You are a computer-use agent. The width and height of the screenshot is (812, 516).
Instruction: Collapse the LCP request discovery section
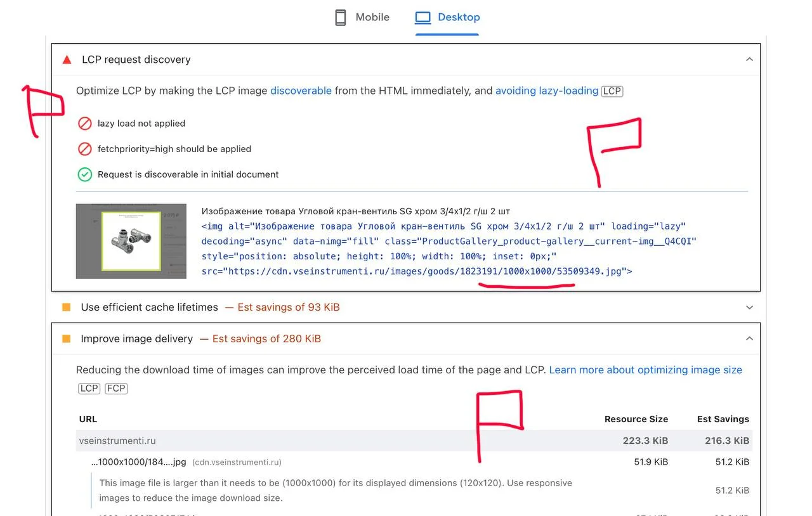point(749,60)
